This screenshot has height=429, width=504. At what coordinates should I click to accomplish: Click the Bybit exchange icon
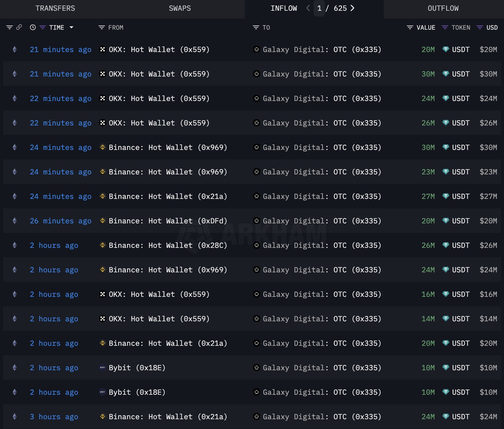102,367
